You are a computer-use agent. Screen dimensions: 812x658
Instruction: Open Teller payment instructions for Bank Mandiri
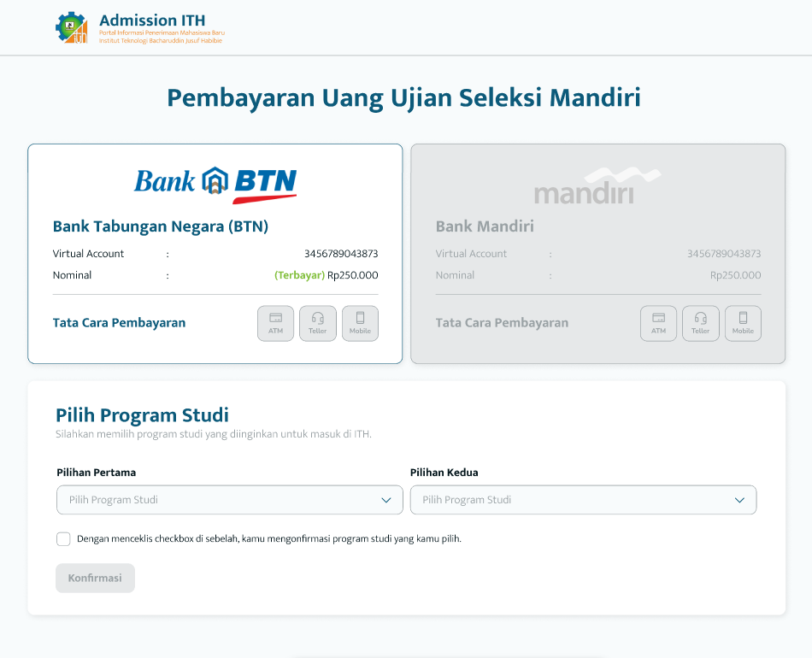(701, 324)
